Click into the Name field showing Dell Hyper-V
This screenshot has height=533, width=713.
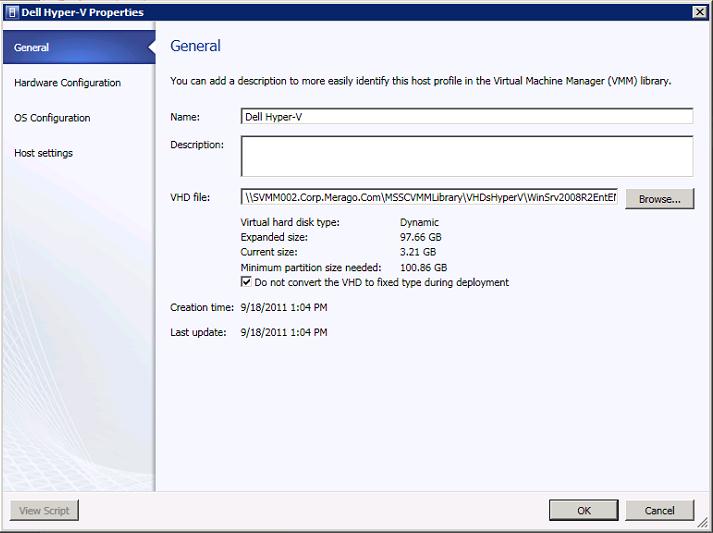click(467, 116)
